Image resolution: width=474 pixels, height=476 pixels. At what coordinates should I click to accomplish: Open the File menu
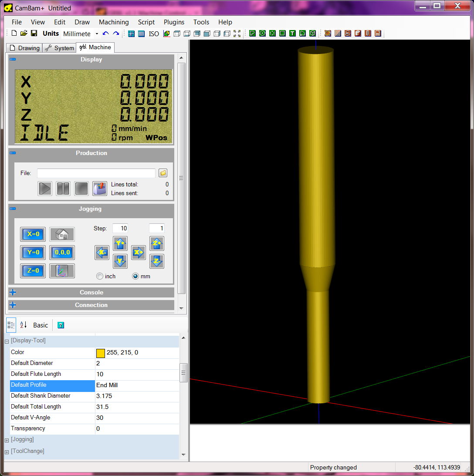pyautogui.click(x=17, y=22)
